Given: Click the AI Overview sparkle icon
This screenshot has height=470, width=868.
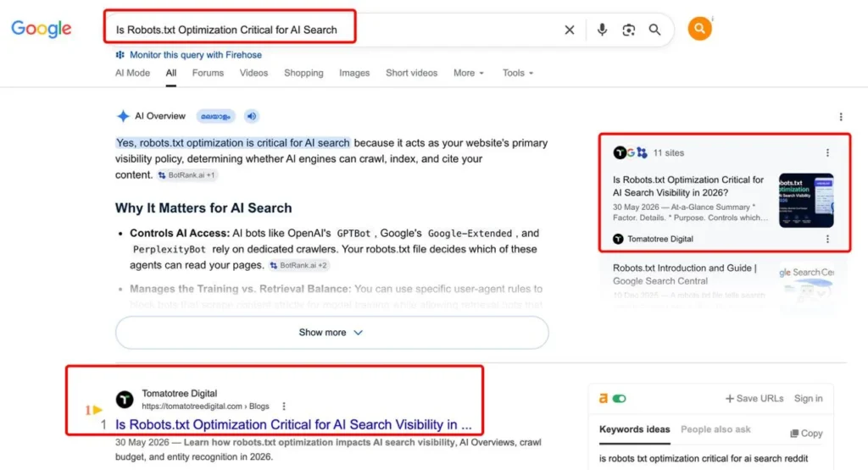Looking at the screenshot, I should click(123, 116).
